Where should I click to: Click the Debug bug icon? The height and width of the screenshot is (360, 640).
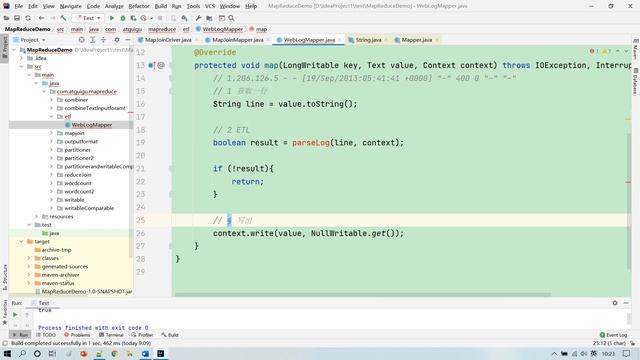coord(122,18)
